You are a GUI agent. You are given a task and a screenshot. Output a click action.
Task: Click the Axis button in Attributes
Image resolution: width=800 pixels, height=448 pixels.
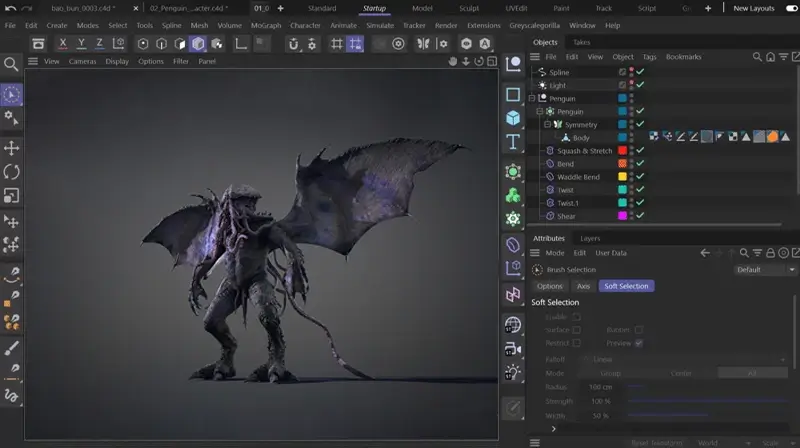(583, 286)
